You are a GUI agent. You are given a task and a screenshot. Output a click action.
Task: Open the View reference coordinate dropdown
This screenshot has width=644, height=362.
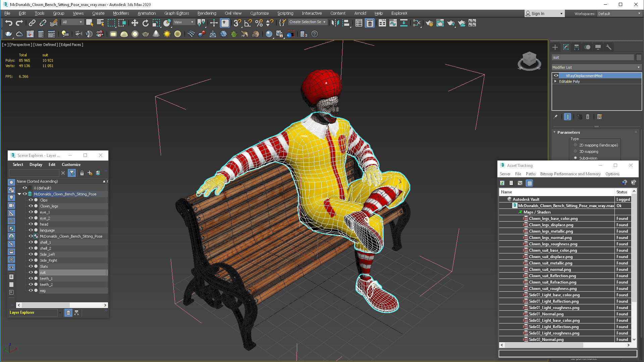coord(183,22)
